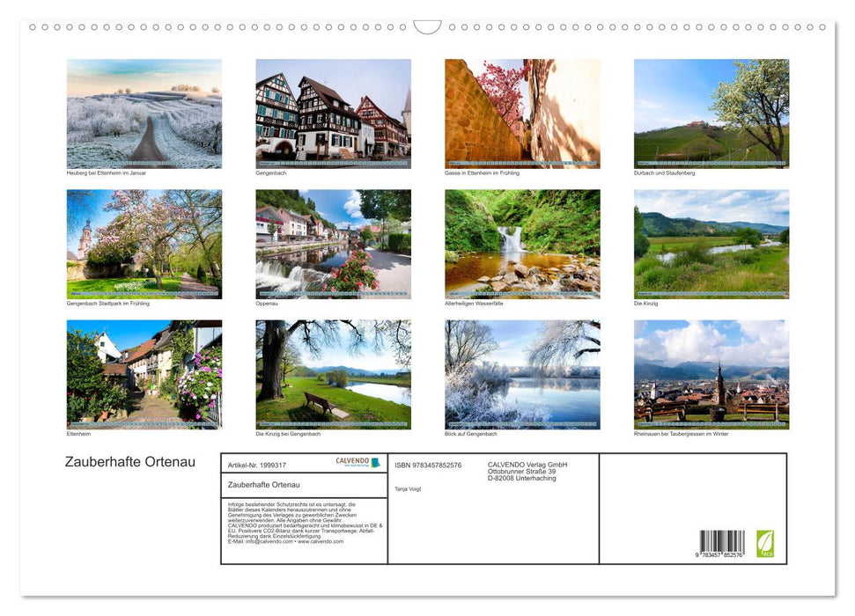Open the Oppenau riverside photo
The width and height of the screenshot is (855, 616).
333,244
